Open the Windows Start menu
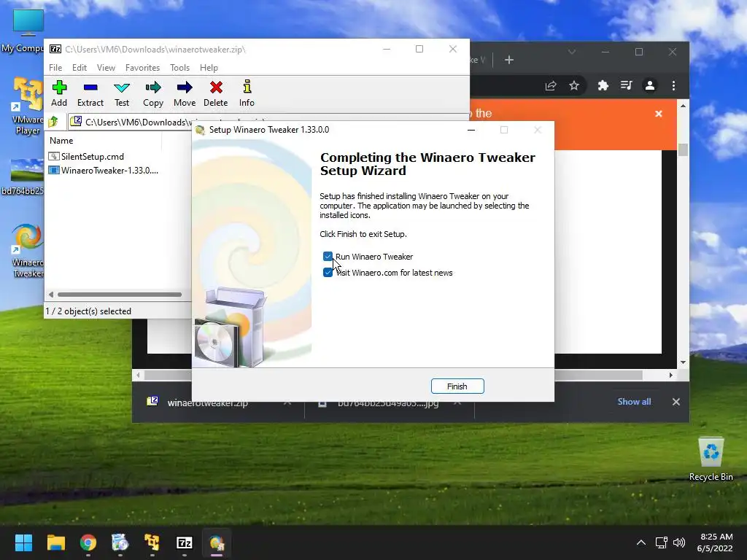Viewport: 747px width, 560px height. coord(23,542)
